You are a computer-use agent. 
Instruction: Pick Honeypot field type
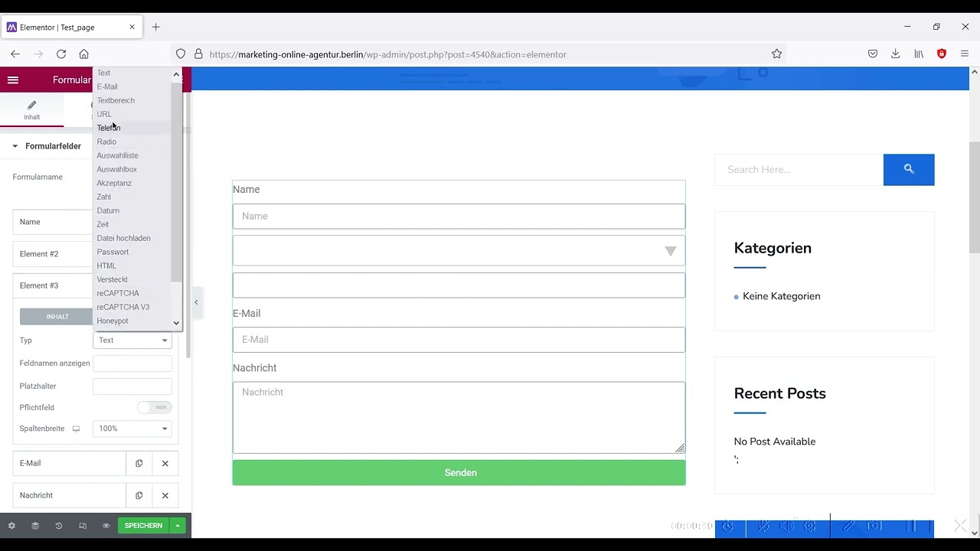click(x=113, y=321)
